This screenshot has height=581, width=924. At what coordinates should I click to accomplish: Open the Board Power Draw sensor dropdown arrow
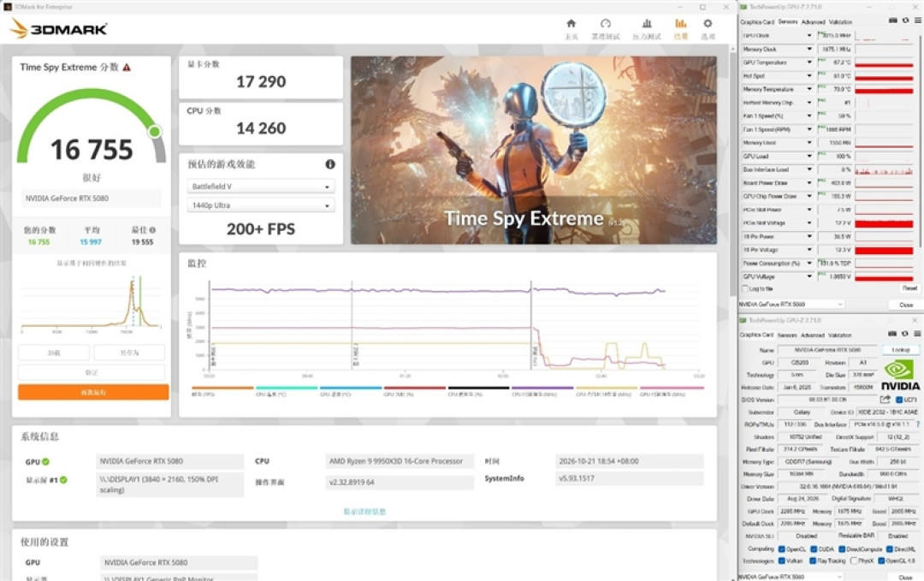809,182
